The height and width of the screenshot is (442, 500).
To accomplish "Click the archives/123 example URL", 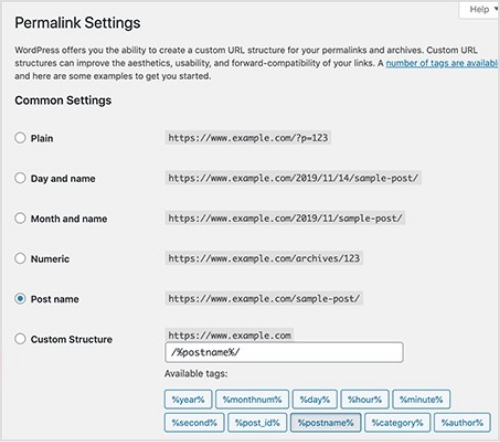I will coord(264,258).
